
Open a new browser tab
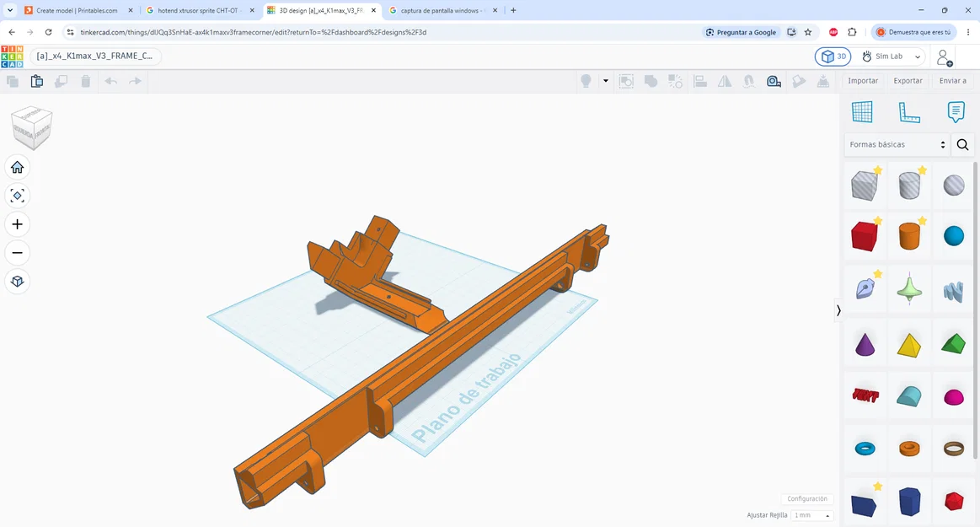(x=513, y=11)
